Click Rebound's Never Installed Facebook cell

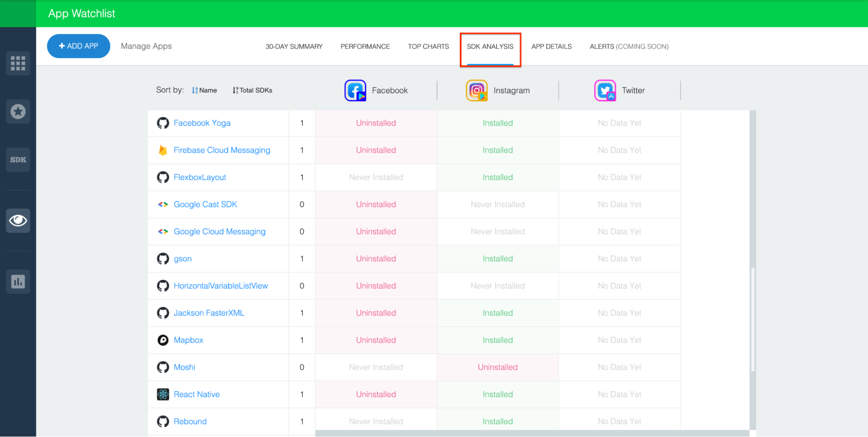[376, 422]
